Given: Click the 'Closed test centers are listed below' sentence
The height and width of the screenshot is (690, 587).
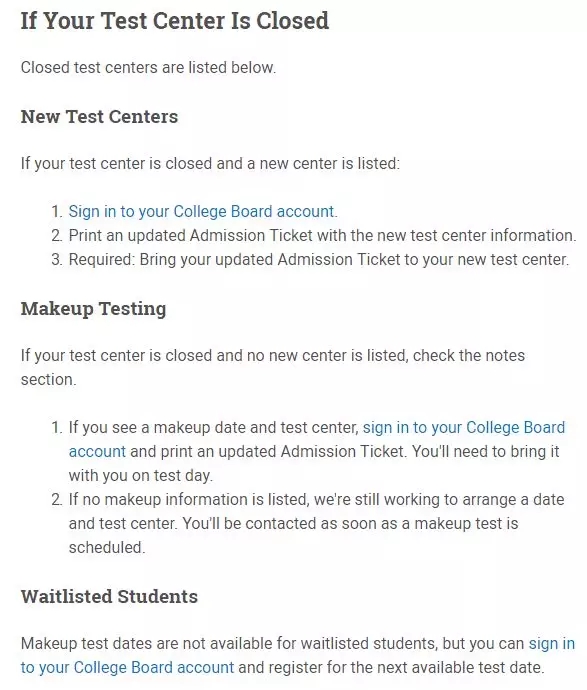Looking at the screenshot, I should tap(148, 68).
